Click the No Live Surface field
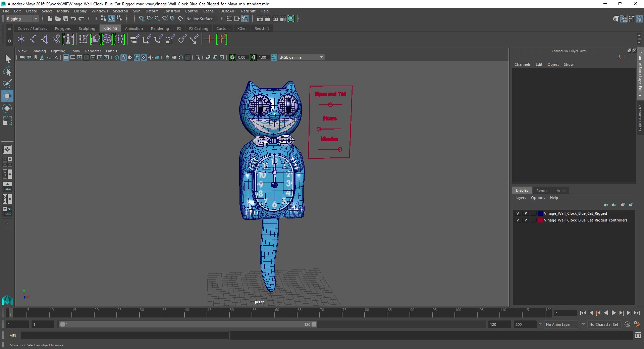This screenshot has height=349, width=644. click(201, 19)
